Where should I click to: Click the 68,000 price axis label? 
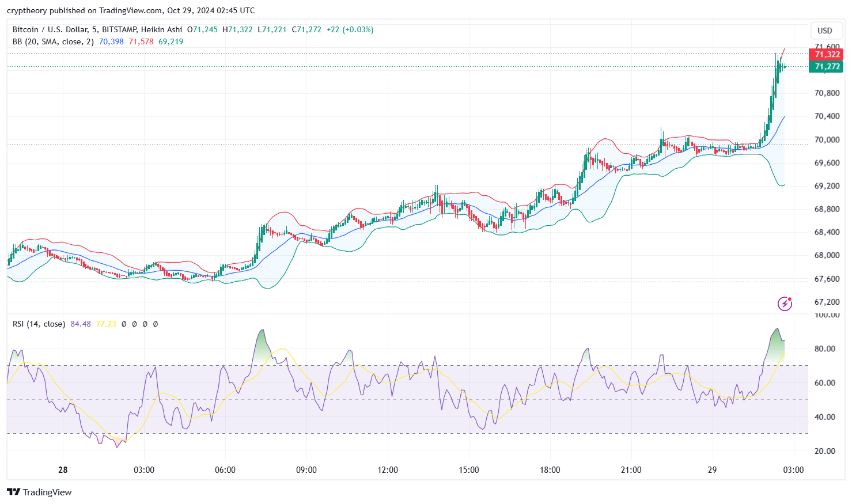click(827, 255)
